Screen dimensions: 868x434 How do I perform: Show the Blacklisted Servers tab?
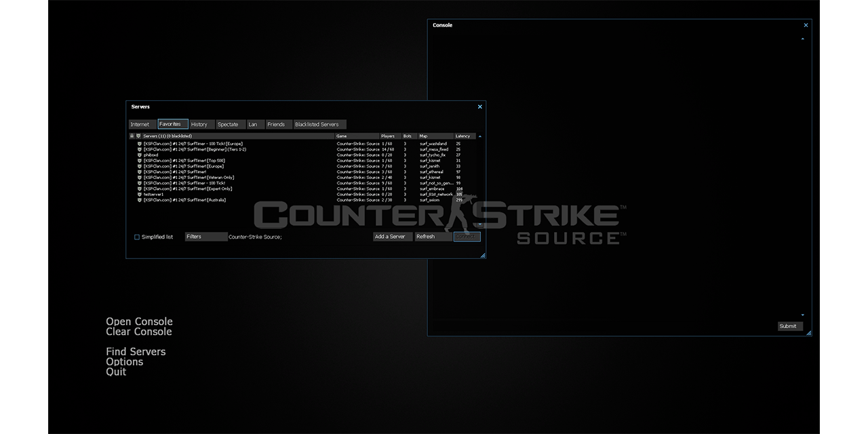tap(320, 124)
